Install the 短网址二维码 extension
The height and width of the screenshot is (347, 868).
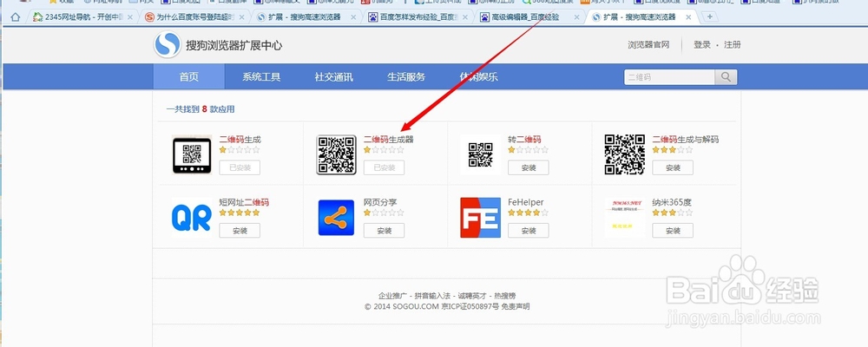coord(240,231)
